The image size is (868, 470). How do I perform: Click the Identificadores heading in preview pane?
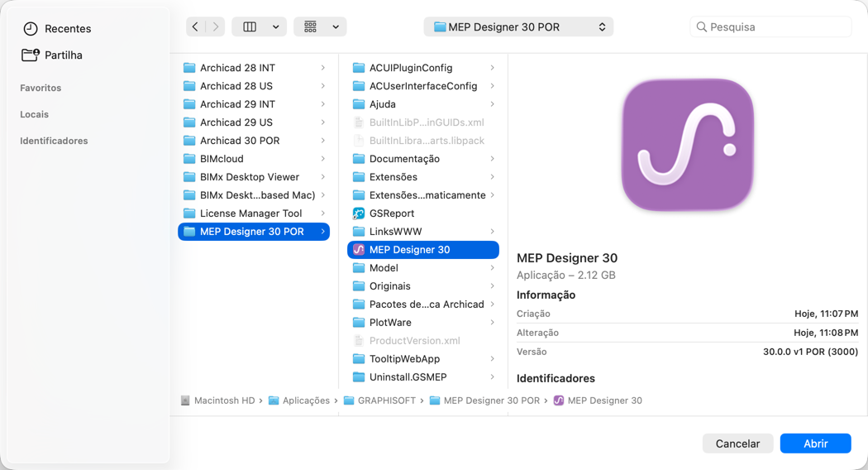point(556,378)
